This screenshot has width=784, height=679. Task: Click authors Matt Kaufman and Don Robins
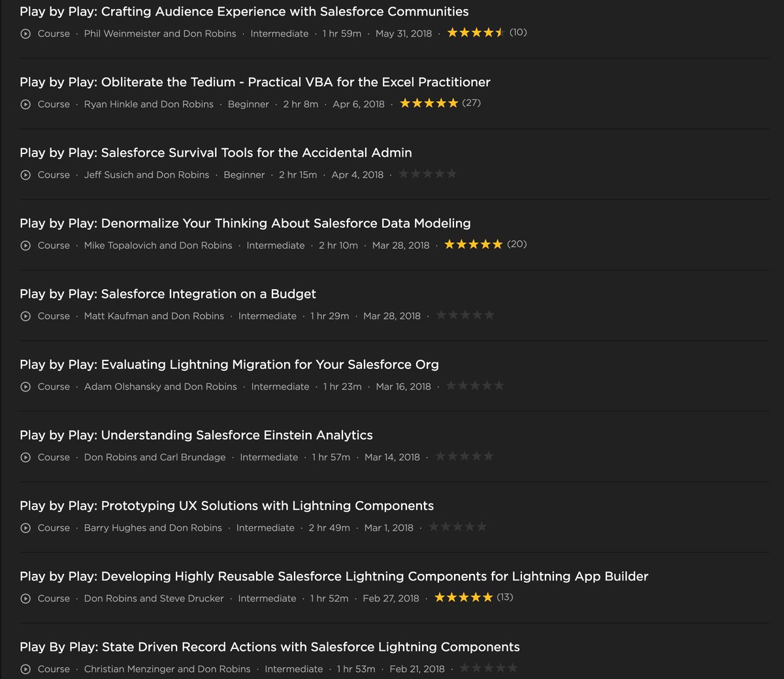click(154, 316)
